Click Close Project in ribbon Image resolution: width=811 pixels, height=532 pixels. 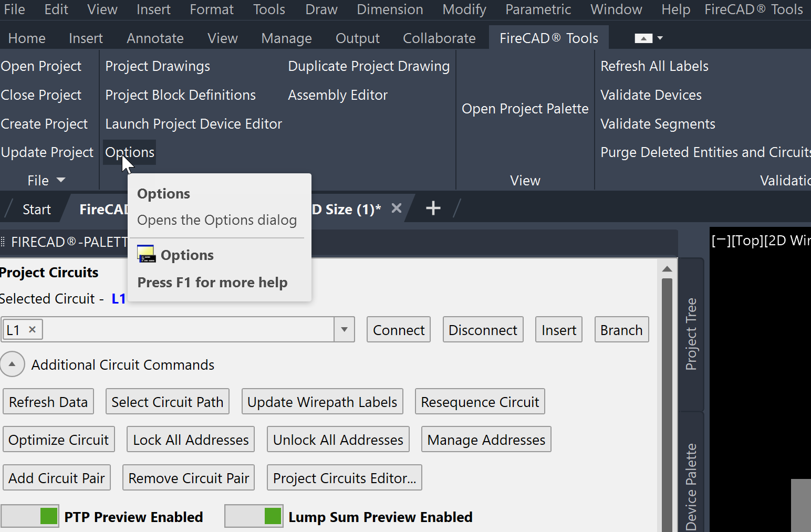[x=41, y=95]
